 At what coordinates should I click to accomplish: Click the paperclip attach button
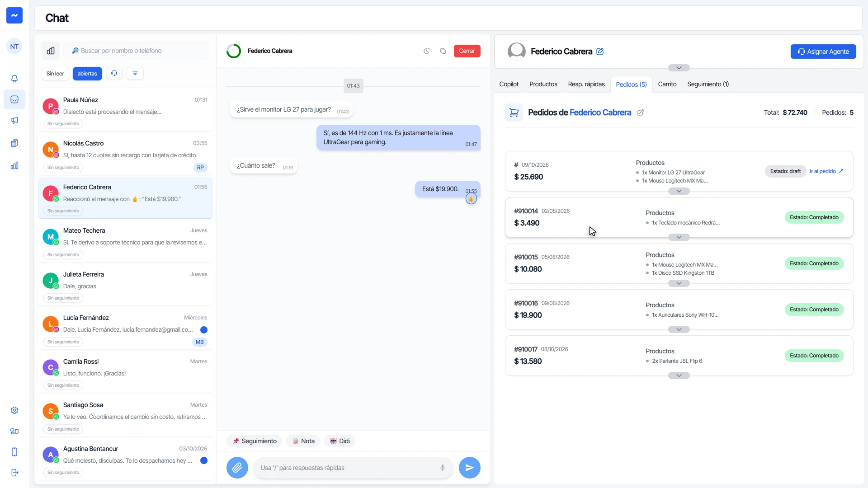pos(237,468)
